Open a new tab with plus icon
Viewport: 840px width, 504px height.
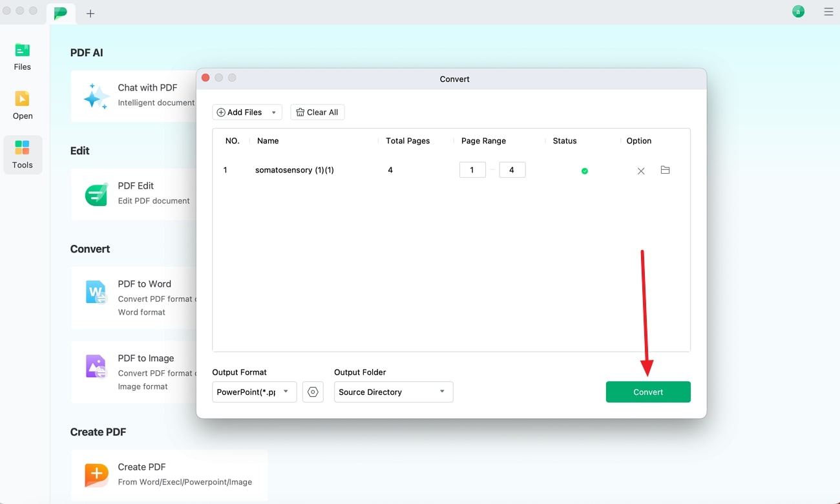pyautogui.click(x=90, y=13)
